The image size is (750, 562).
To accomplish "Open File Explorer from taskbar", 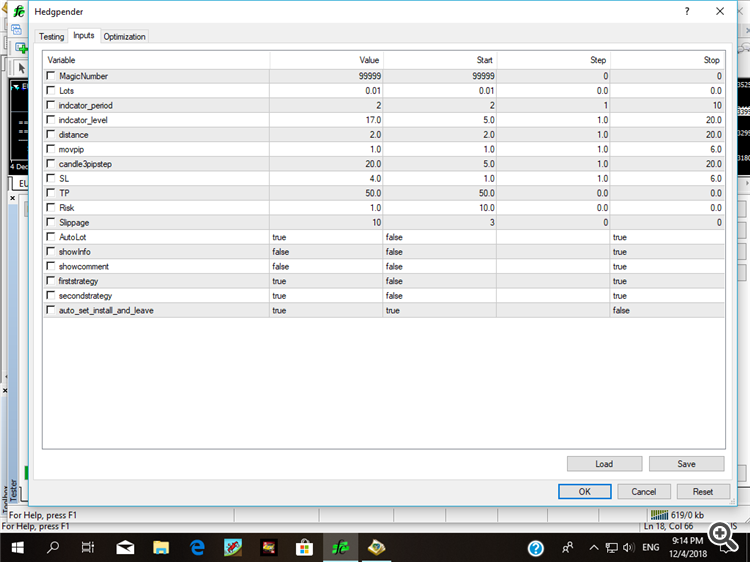I will tap(161, 547).
